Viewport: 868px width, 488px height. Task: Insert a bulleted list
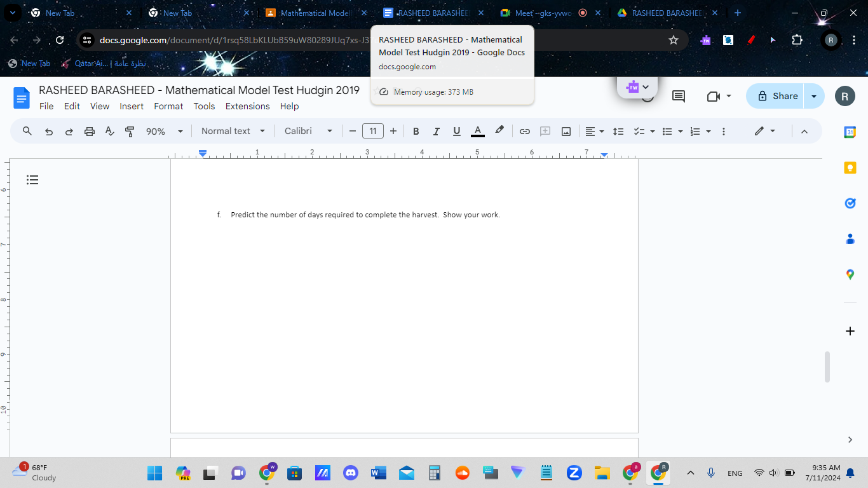(x=667, y=132)
